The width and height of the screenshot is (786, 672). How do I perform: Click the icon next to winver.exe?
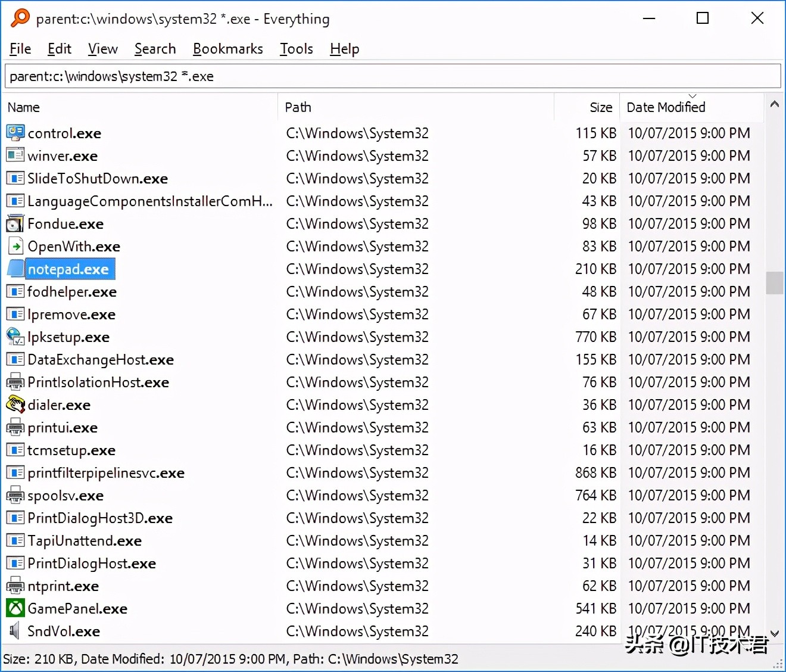pos(15,155)
